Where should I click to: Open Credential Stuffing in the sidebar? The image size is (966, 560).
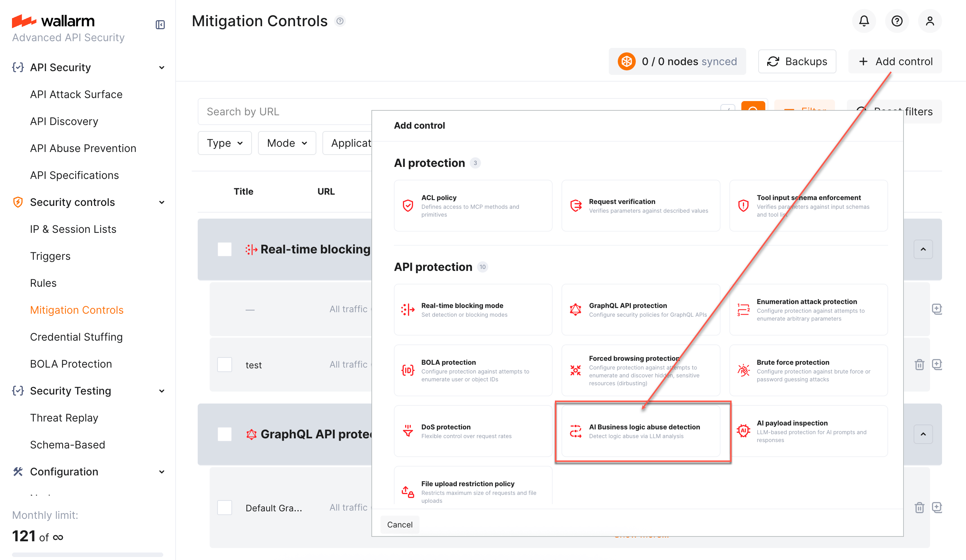click(76, 337)
